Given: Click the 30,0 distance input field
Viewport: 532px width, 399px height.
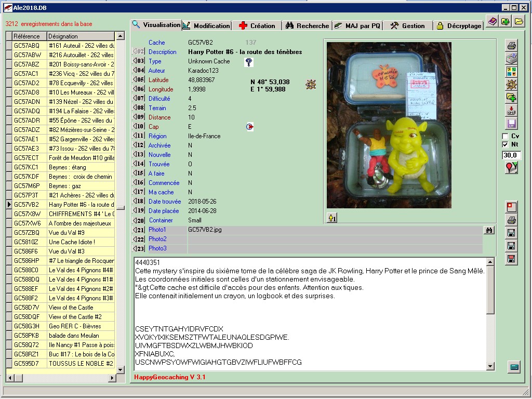Looking at the screenshot, I should (x=511, y=155).
